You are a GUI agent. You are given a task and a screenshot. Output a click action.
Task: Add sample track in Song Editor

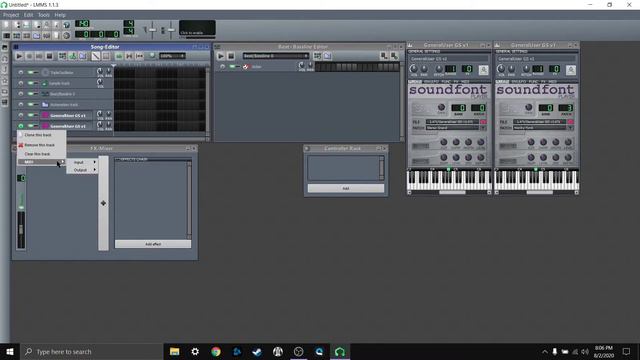pos(72,56)
